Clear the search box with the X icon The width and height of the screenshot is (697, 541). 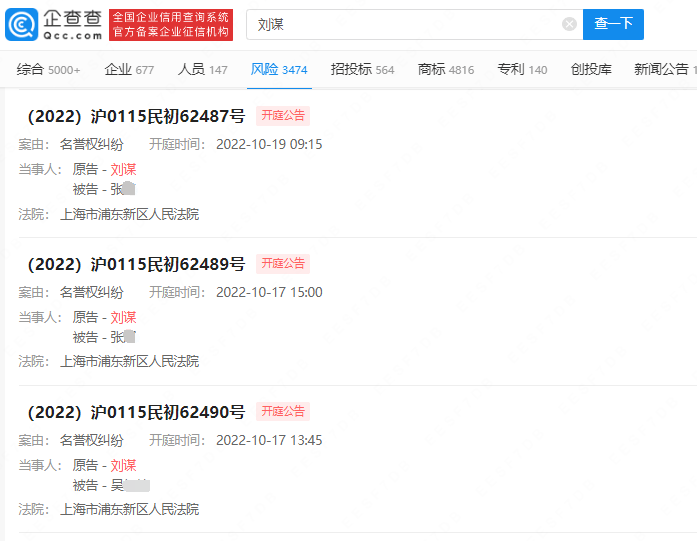click(569, 24)
